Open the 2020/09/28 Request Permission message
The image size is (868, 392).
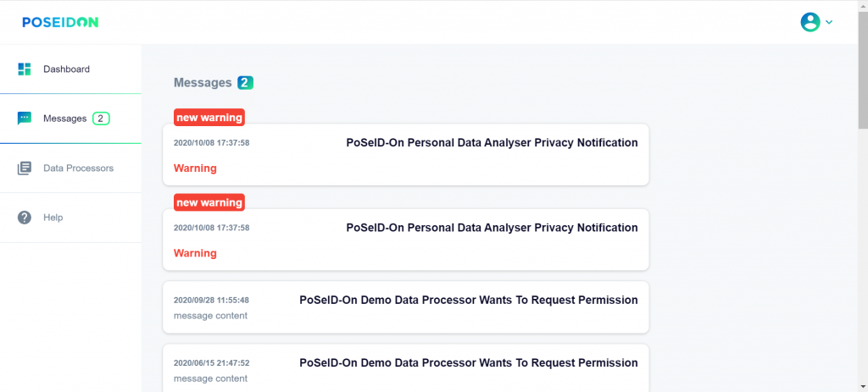click(406, 307)
